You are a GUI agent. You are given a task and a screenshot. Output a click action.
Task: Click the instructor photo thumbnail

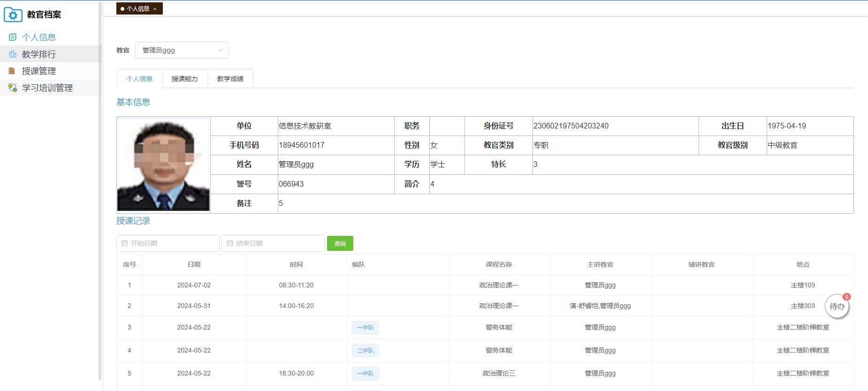tap(163, 165)
